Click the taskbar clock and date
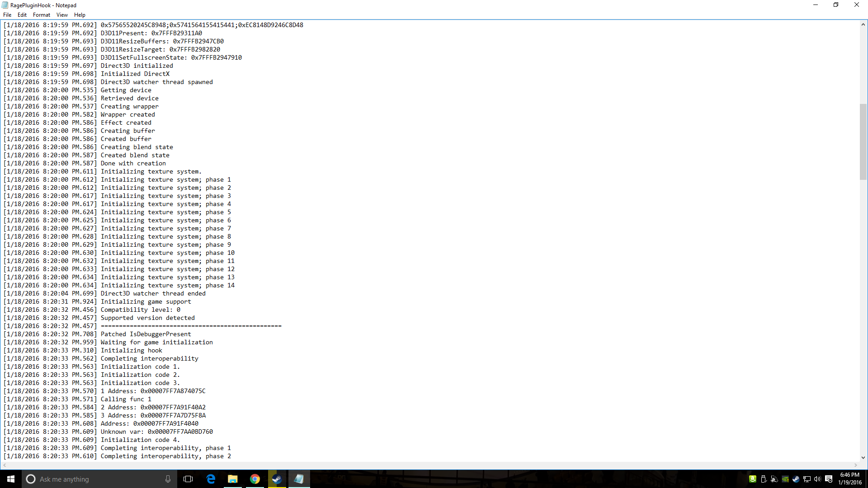Image resolution: width=868 pixels, height=488 pixels. click(849, 479)
